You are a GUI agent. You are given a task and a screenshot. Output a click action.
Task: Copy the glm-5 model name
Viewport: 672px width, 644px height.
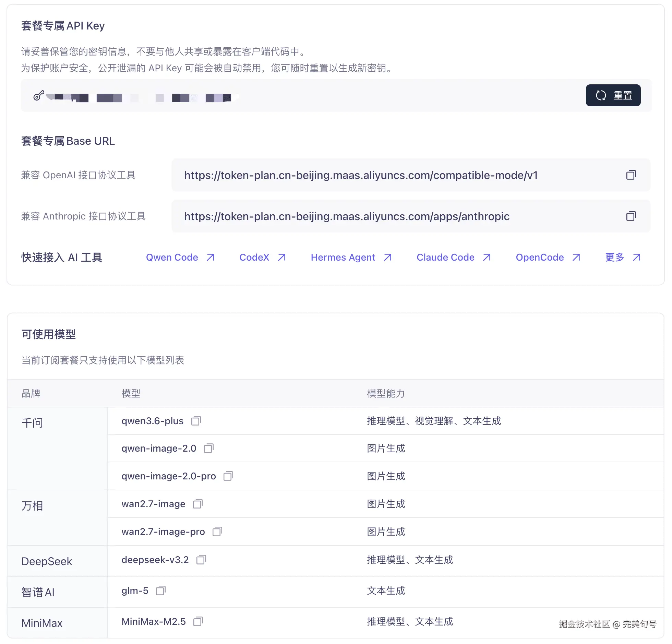tap(161, 591)
